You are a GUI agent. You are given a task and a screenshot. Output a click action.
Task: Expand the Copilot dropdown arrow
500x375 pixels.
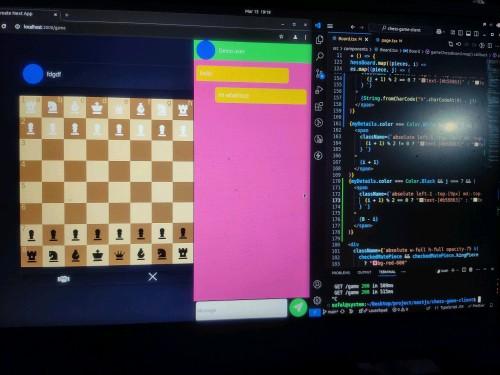point(444,32)
